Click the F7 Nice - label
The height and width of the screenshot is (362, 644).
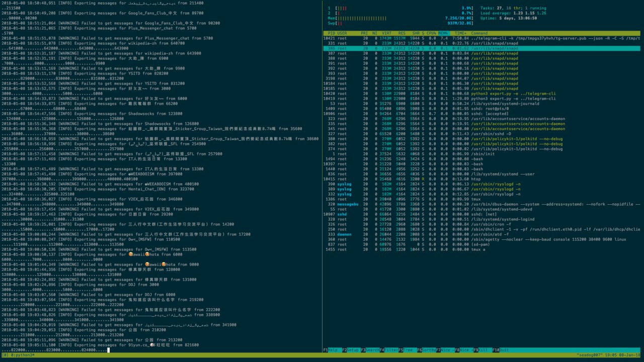click(446, 350)
